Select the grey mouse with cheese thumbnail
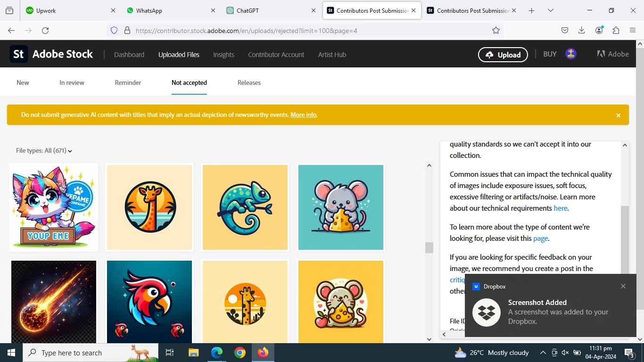 [341, 207]
